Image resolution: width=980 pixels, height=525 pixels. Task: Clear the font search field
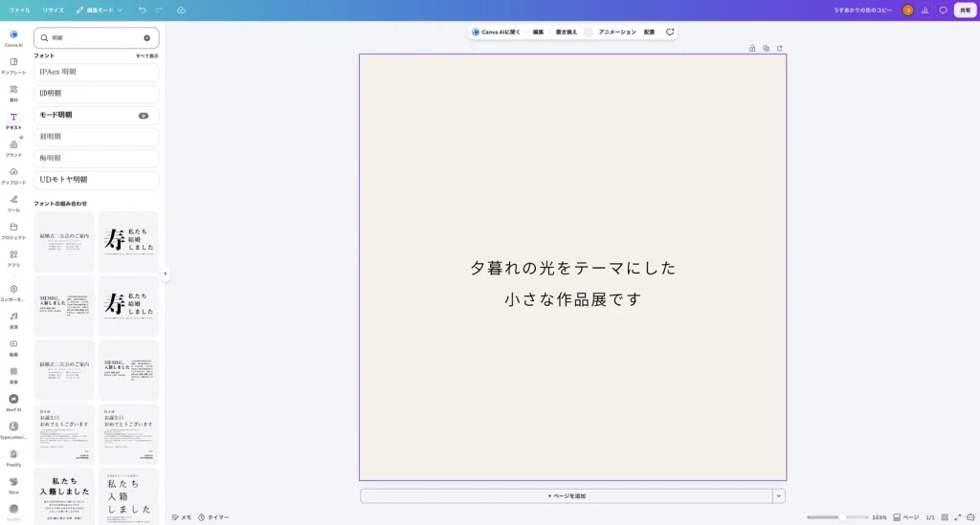pos(146,38)
